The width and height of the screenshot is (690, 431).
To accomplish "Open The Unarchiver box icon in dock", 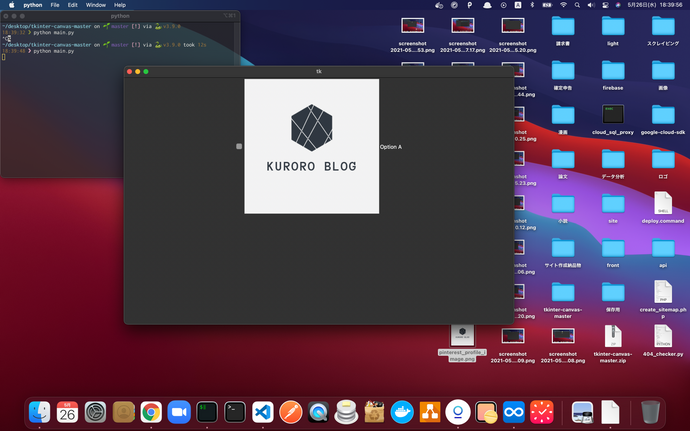I will 374,413.
